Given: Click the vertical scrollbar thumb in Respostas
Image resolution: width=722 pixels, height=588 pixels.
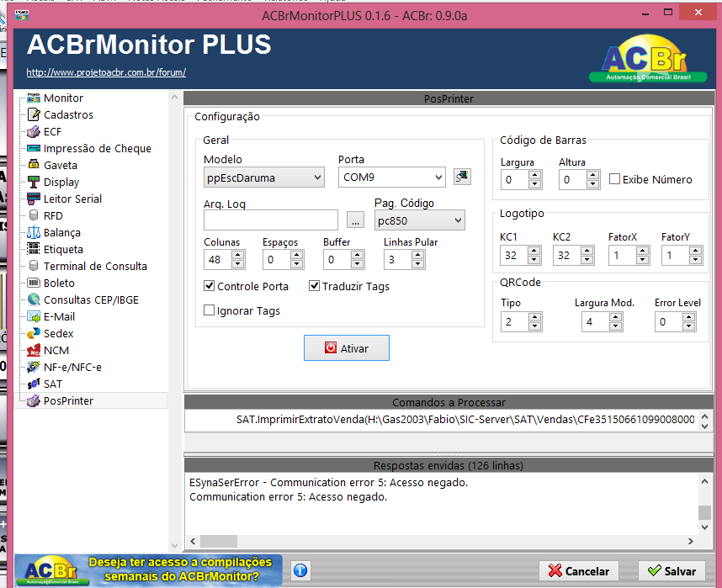Looking at the screenshot, I should tap(704, 512).
